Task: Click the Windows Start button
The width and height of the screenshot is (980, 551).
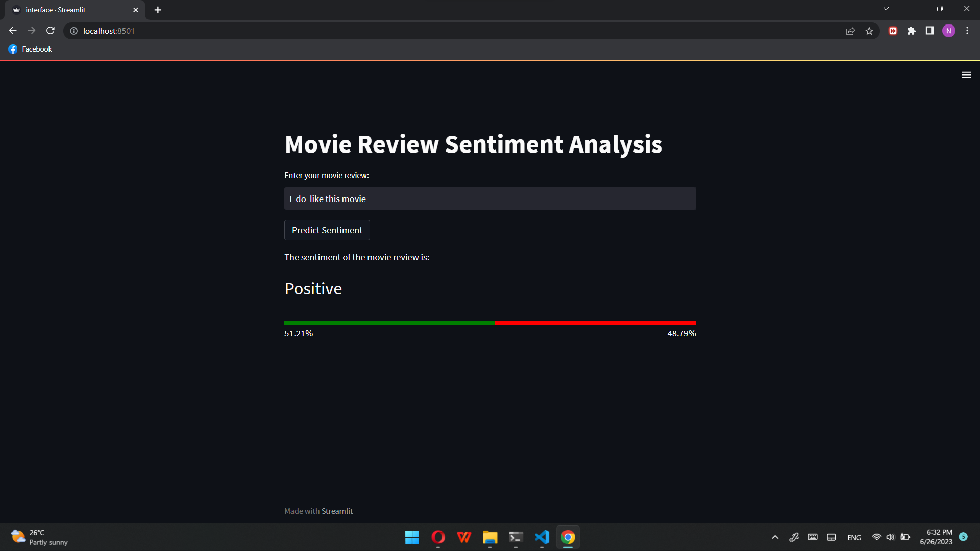Action: click(x=412, y=537)
